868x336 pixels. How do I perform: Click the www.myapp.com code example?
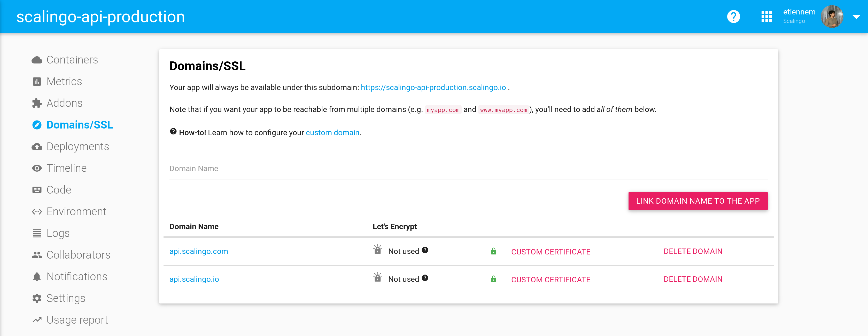503,110
